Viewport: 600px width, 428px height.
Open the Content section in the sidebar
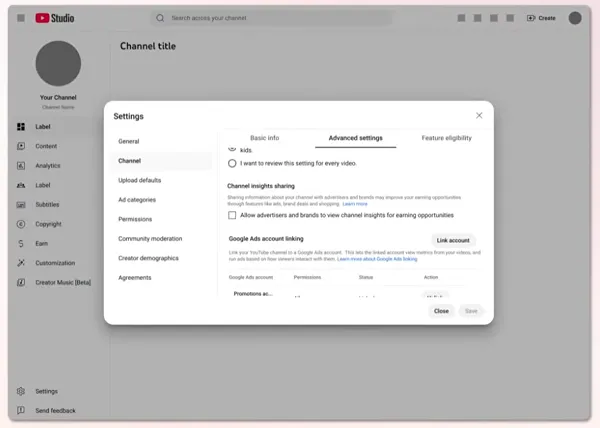tap(46, 146)
